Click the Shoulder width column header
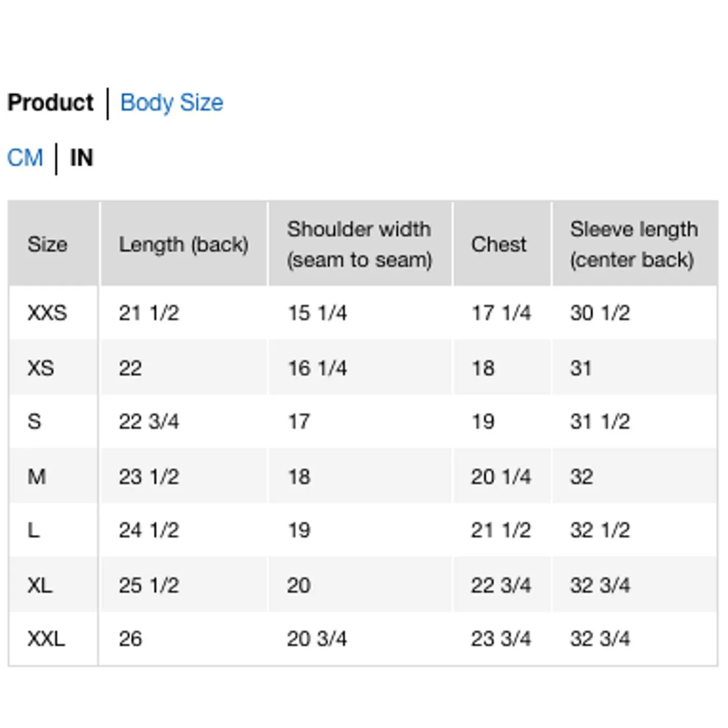 359,244
